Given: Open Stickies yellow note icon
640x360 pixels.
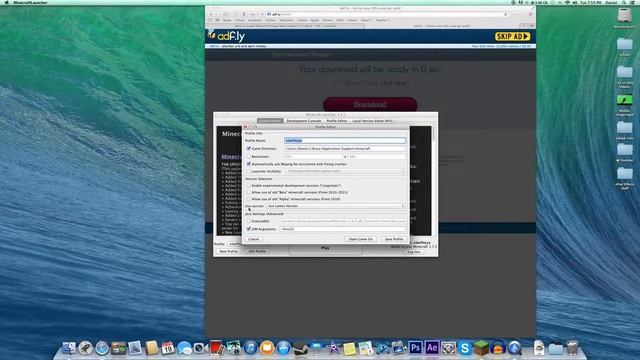Looking at the screenshot, I should coord(349,348).
